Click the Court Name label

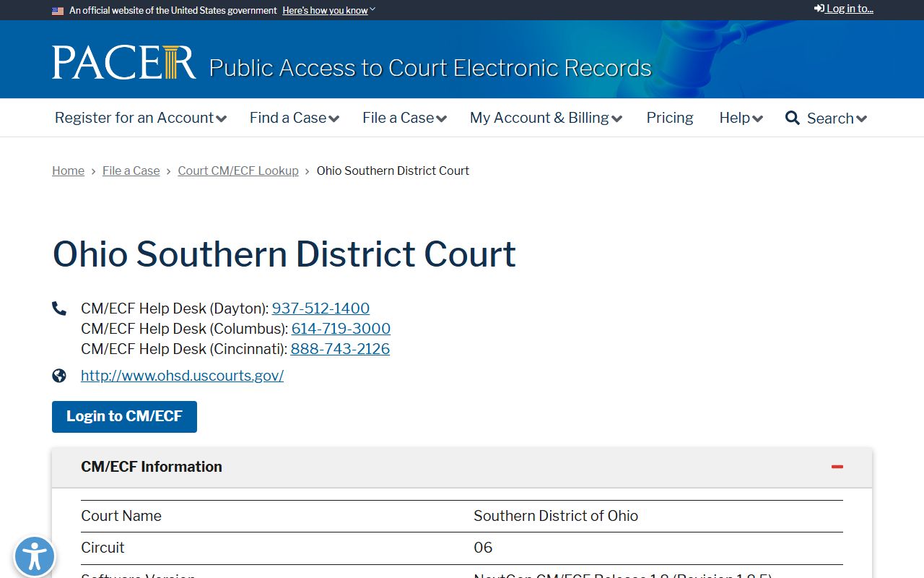121,516
